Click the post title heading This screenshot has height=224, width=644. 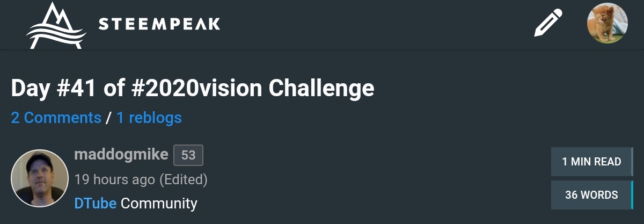point(192,88)
